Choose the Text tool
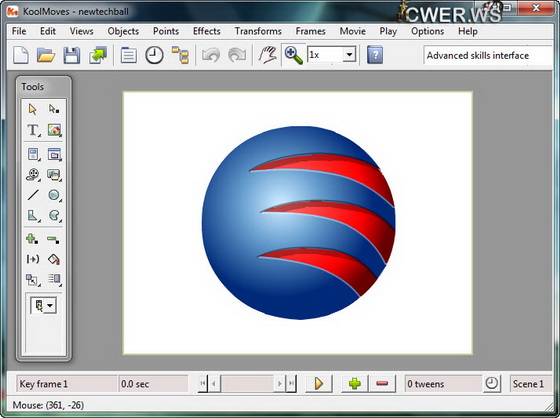Viewport: 560px width, 418px height. click(33, 130)
